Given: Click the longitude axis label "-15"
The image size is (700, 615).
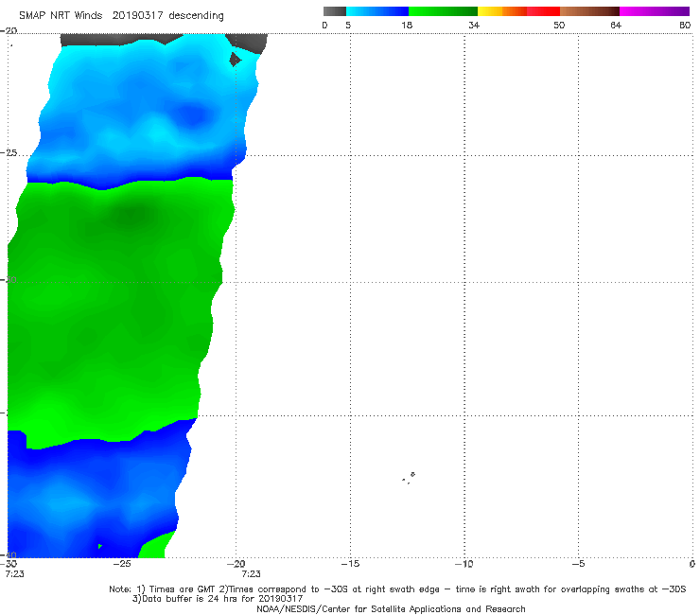Looking at the screenshot, I should (350, 564).
